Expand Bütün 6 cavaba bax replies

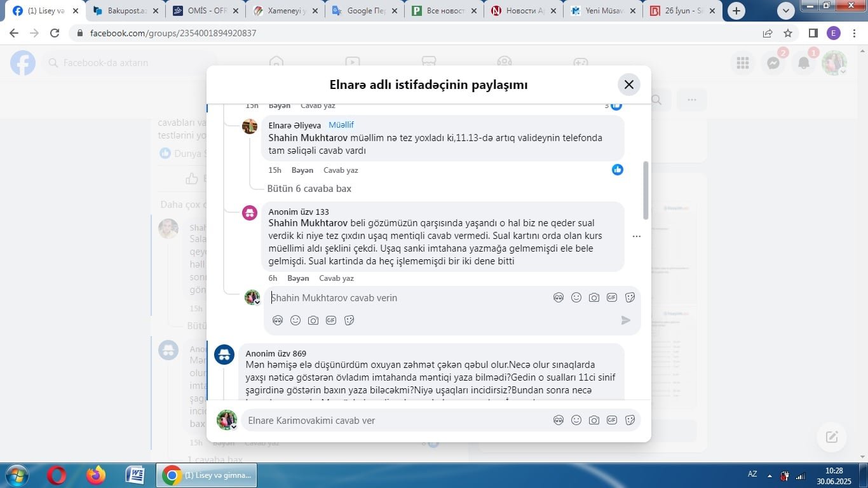(309, 189)
